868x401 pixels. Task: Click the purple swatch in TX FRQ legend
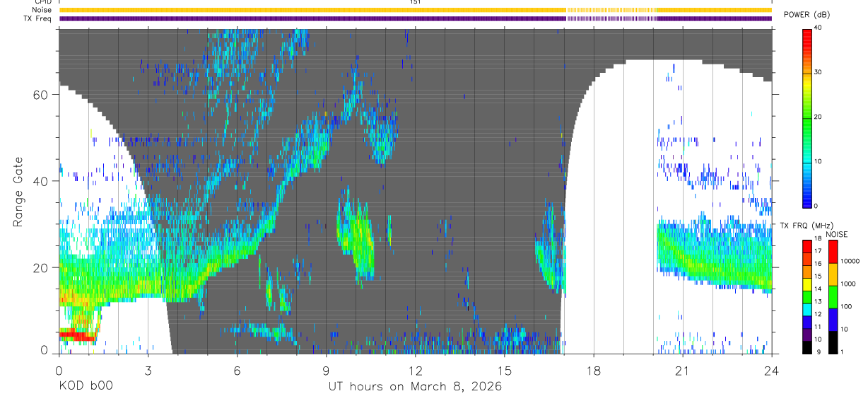[x=807, y=333]
